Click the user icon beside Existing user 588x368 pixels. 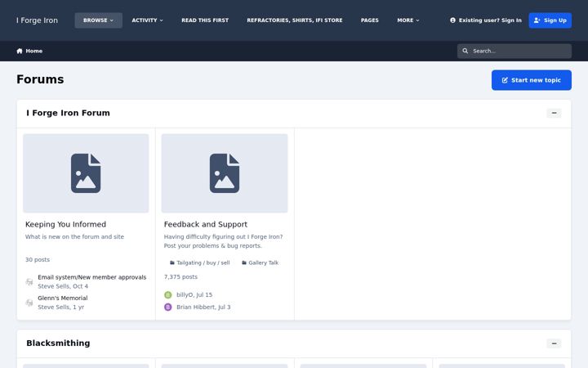click(452, 20)
